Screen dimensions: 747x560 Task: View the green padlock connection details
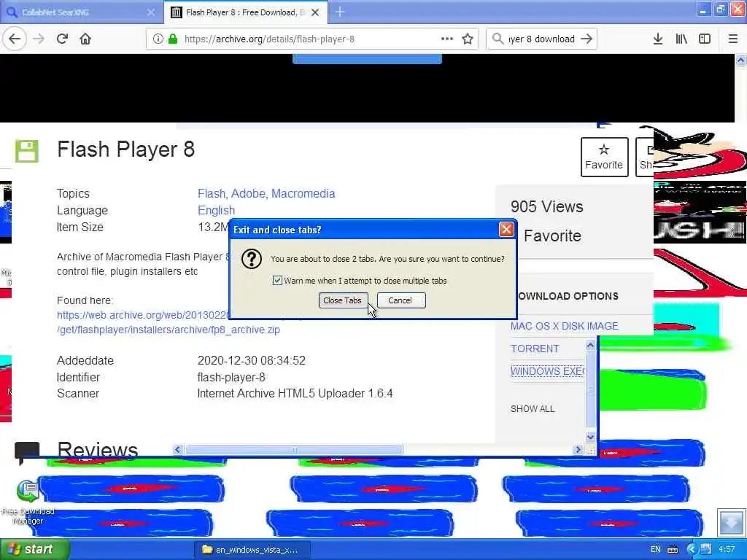172,39
